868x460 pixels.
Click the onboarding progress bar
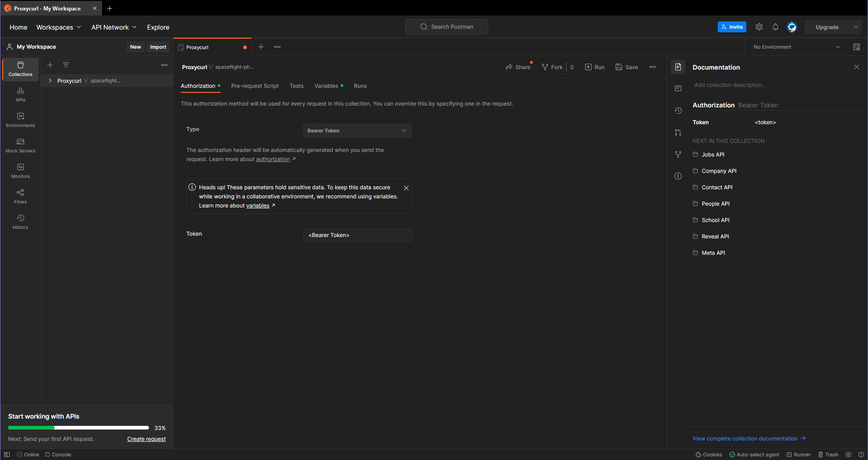point(78,428)
